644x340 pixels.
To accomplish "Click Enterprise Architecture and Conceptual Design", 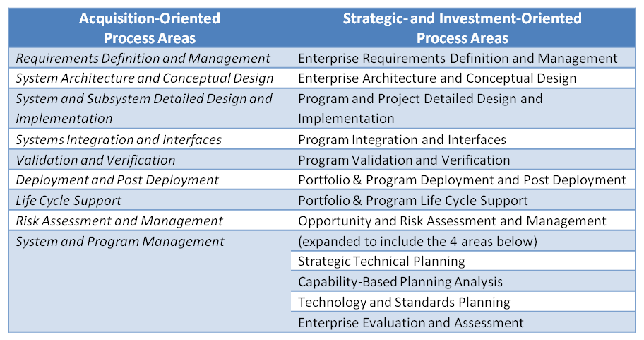I will click(x=437, y=78).
